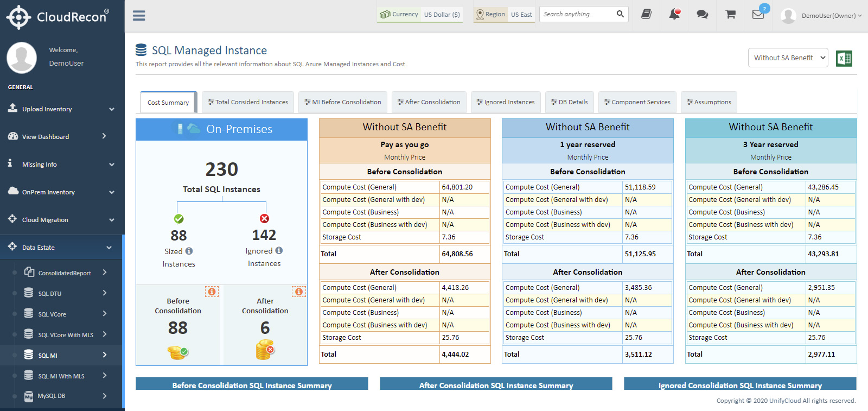868x411 pixels.
Task: Click the MySQL DB icon
Action: click(x=29, y=396)
